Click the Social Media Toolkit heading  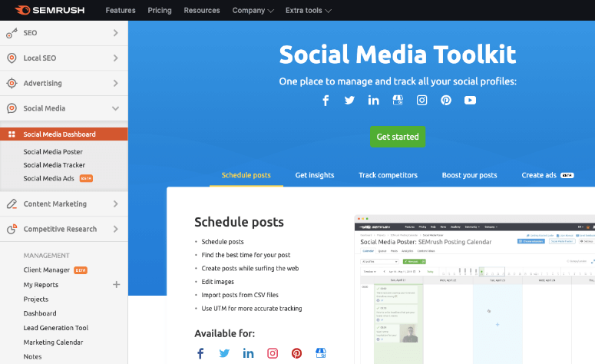(x=398, y=55)
